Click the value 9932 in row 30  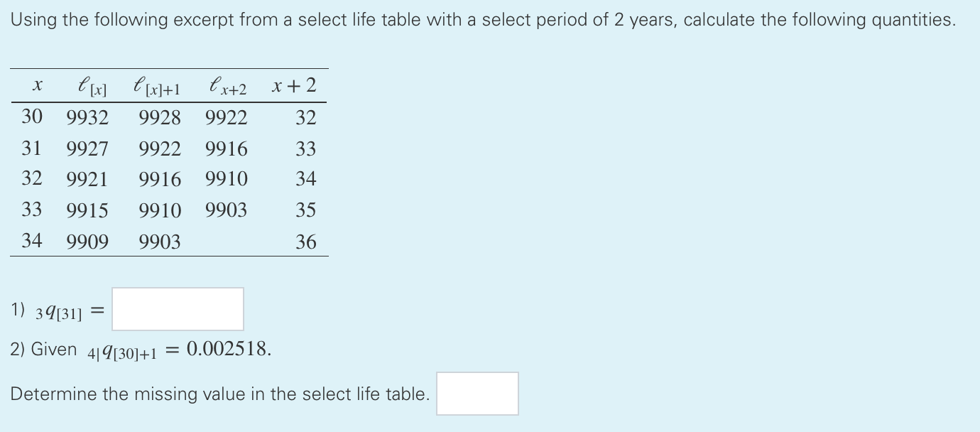pyautogui.click(x=88, y=117)
